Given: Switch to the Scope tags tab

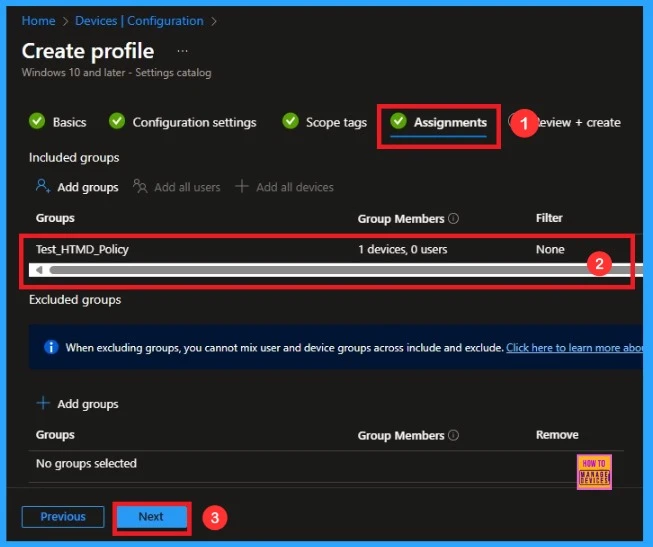Looking at the screenshot, I should (x=336, y=122).
